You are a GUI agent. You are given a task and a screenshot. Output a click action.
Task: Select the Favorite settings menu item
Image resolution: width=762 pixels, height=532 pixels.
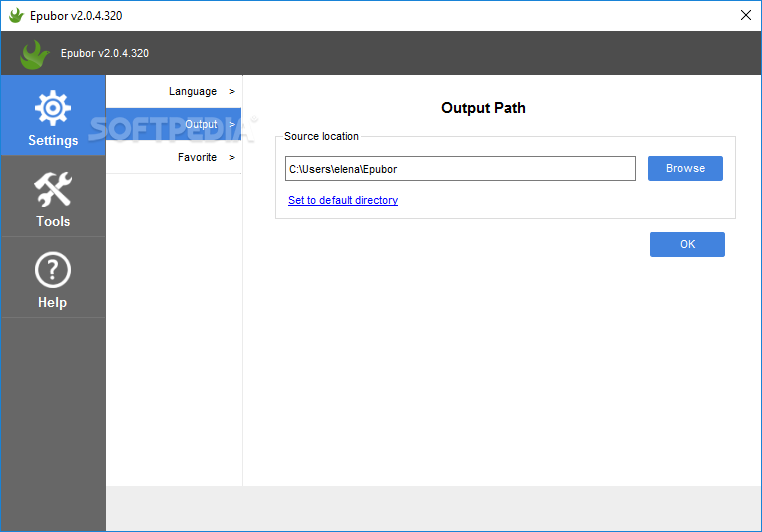173,157
